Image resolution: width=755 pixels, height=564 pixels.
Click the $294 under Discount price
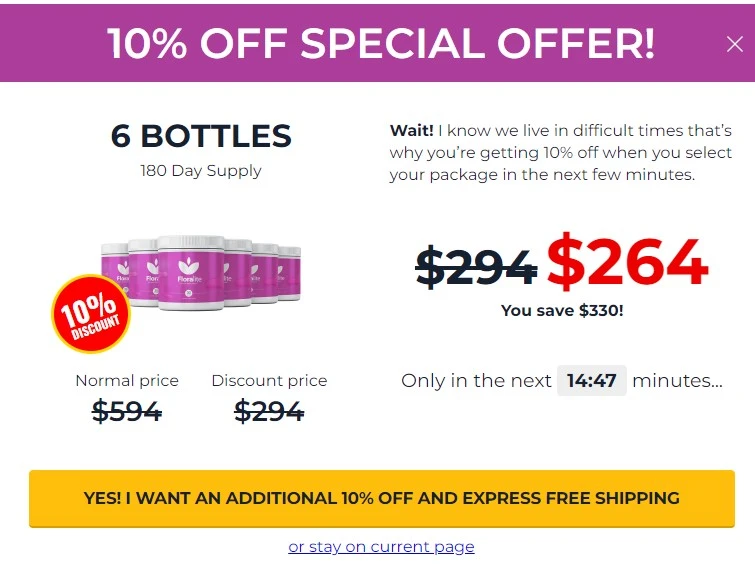coord(269,411)
